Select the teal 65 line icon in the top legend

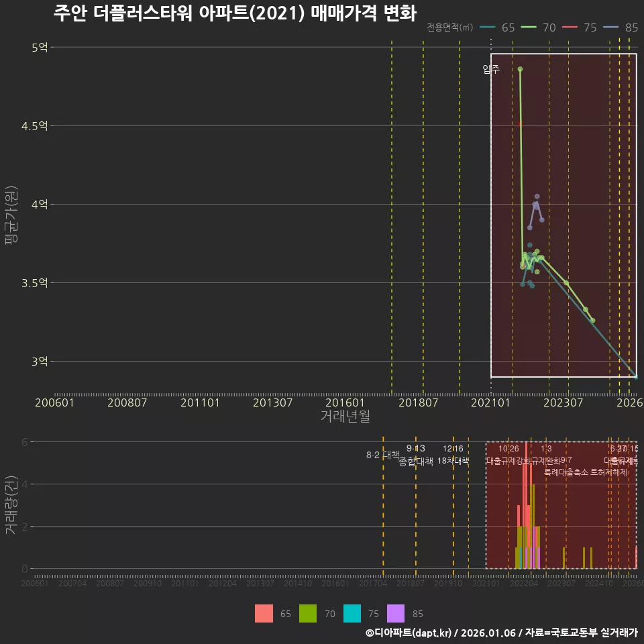tap(487, 28)
